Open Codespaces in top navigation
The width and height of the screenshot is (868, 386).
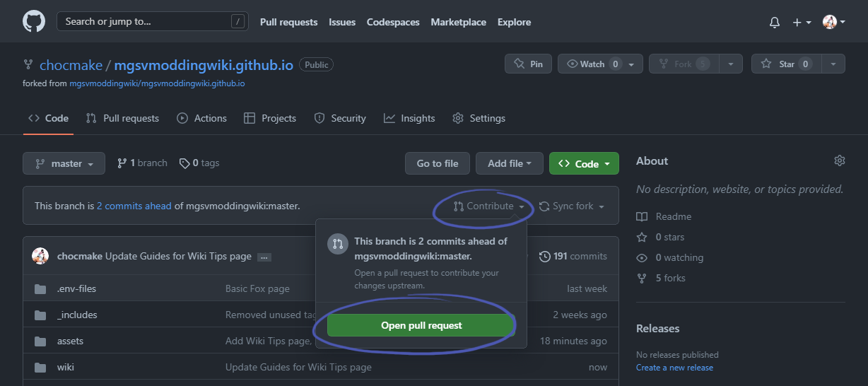click(393, 22)
